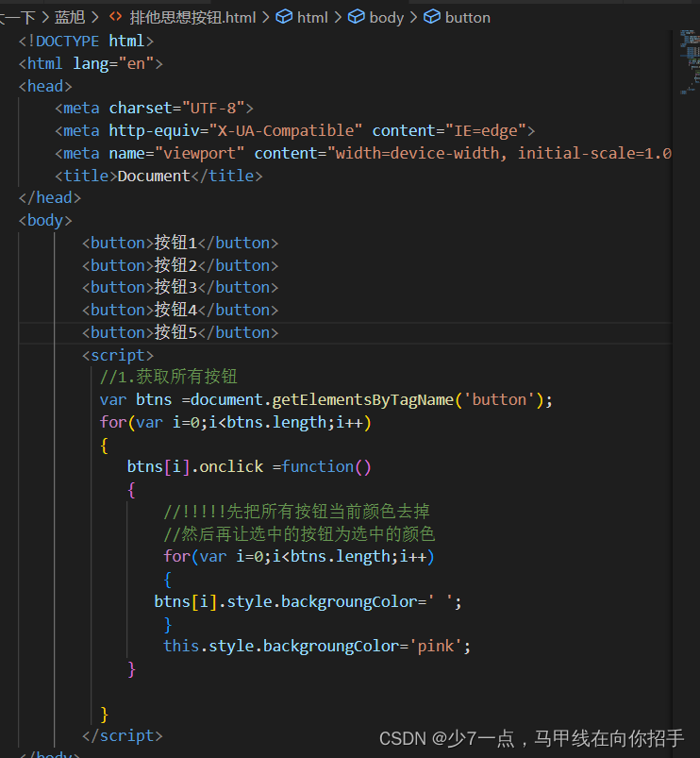Screen dimensions: 700x758
Task: Click the 蓝旭 folder breadcrumb
Action: 70,18
